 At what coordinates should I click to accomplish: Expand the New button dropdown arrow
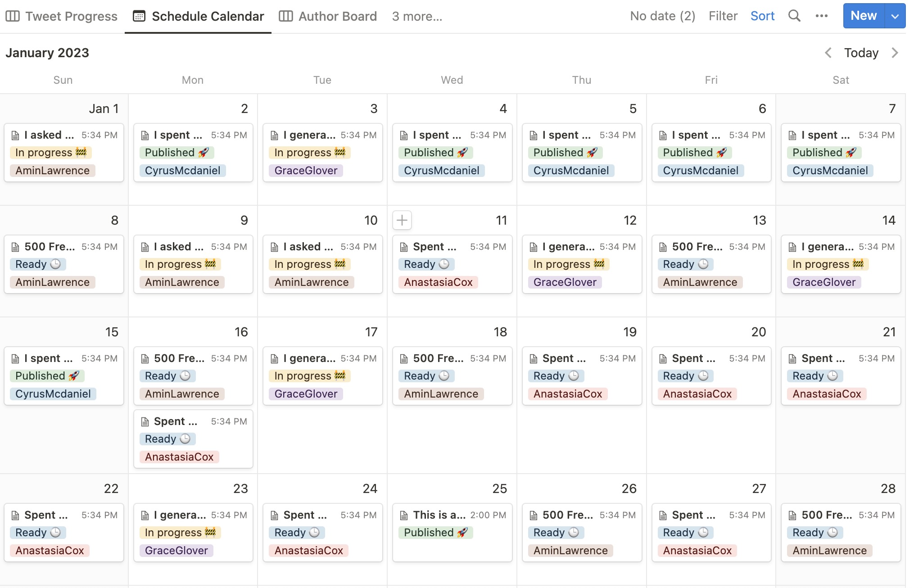[x=895, y=16]
